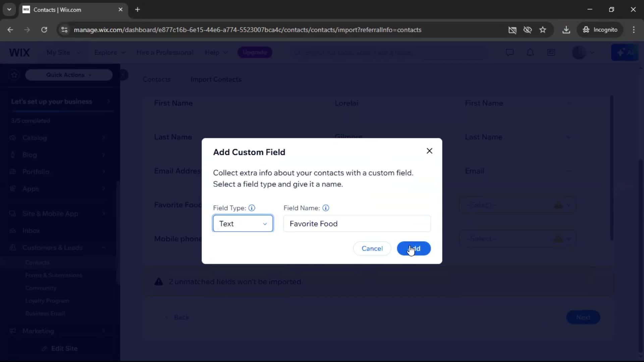Screen dimensions: 644x362
Task: Cancel adding the custom field
Action: [372, 248]
